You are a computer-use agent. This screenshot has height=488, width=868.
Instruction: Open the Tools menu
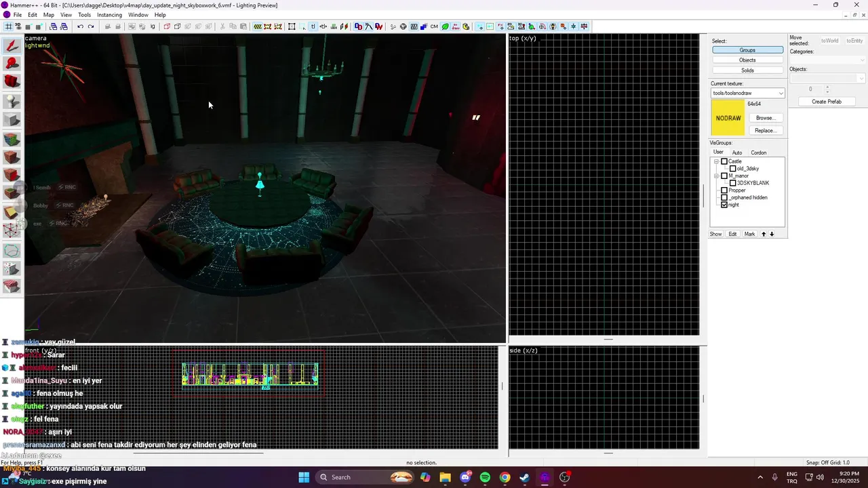[84, 14]
